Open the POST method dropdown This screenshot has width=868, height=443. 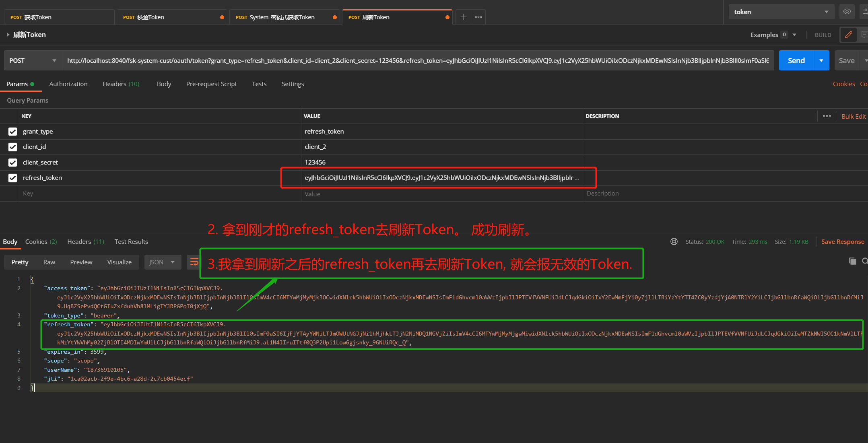click(33, 60)
